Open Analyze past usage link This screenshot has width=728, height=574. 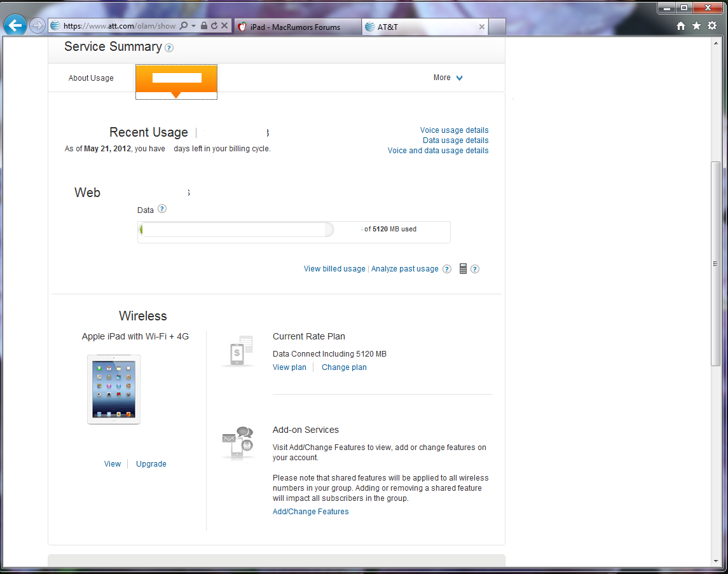pos(404,269)
